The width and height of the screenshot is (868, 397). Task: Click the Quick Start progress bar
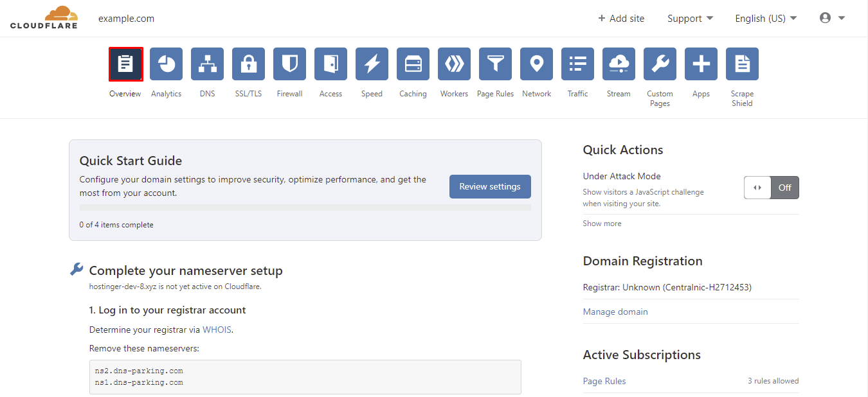pyautogui.click(x=305, y=208)
